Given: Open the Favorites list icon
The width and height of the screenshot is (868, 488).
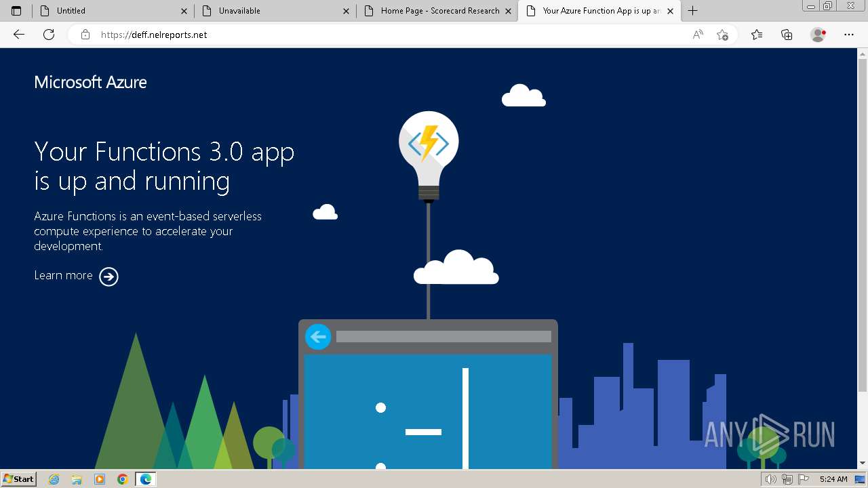Looking at the screenshot, I should pyautogui.click(x=757, y=35).
